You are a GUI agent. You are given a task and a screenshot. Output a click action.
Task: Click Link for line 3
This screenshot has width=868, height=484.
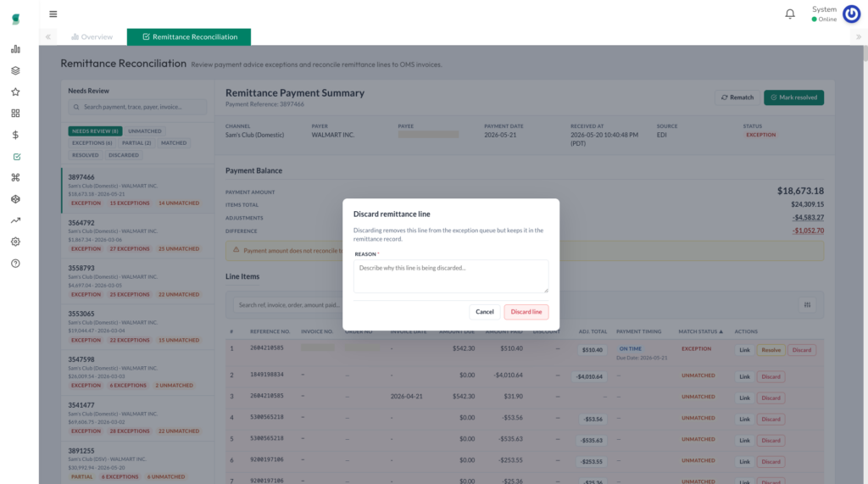[x=744, y=398]
